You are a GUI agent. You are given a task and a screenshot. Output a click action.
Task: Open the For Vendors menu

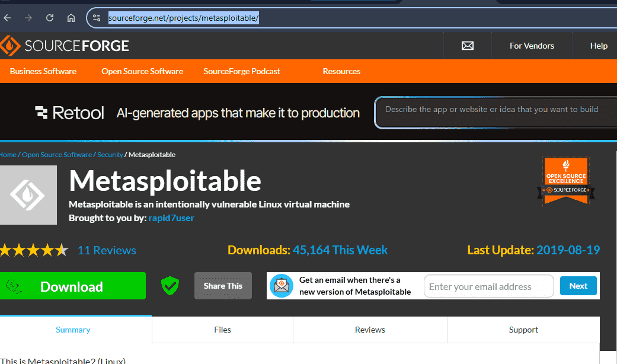coord(532,46)
